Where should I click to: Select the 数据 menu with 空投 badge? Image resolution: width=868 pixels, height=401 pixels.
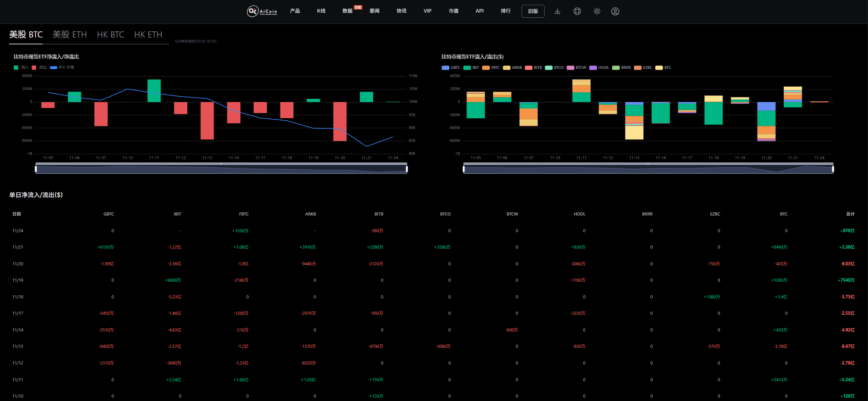tap(347, 11)
